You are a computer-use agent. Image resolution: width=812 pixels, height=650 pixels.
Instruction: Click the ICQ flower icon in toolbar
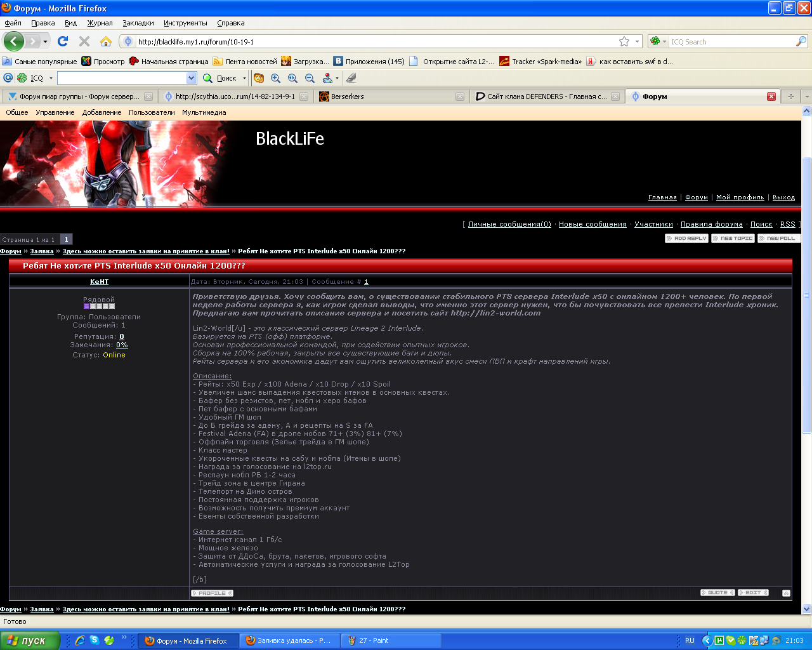tap(22, 78)
